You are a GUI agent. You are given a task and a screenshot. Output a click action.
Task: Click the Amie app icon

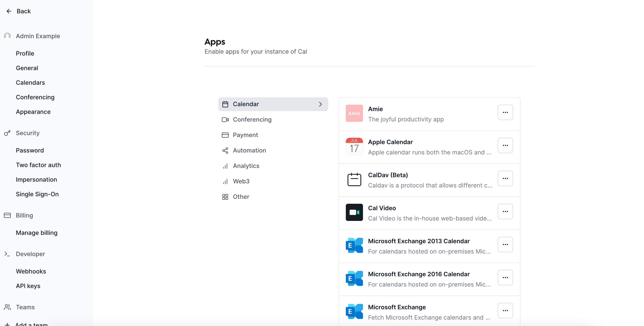[x=354, y=113]
